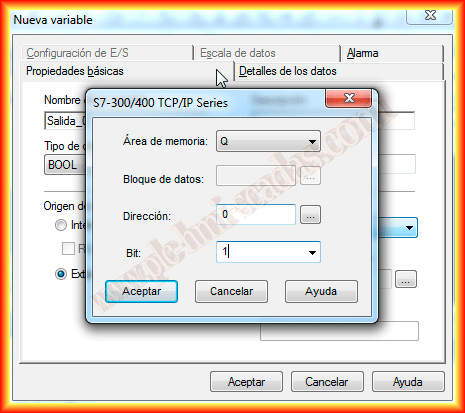Click Aceptar in the S7-300/400 dialog

pyautogui.click(x=141, y=291)
